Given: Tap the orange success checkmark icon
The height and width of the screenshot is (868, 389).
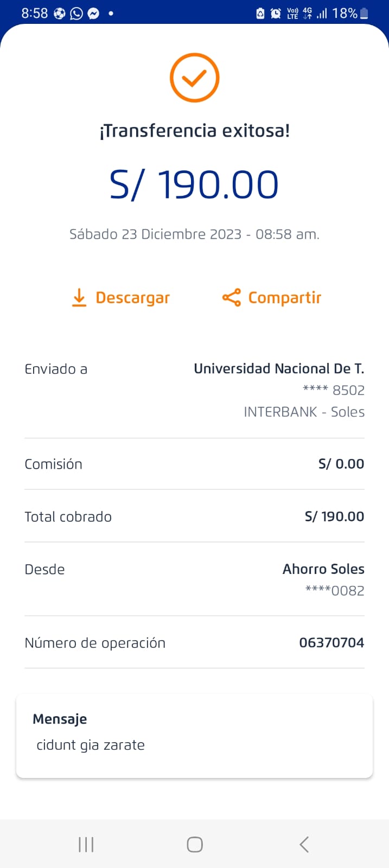Looking at the screenshot, I should click(x=194, y=78).
